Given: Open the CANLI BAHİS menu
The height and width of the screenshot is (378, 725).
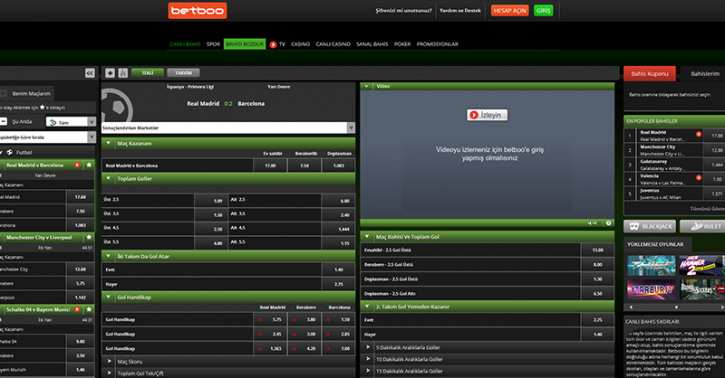Looking at the screenshot, I should [x=185, y=44].
